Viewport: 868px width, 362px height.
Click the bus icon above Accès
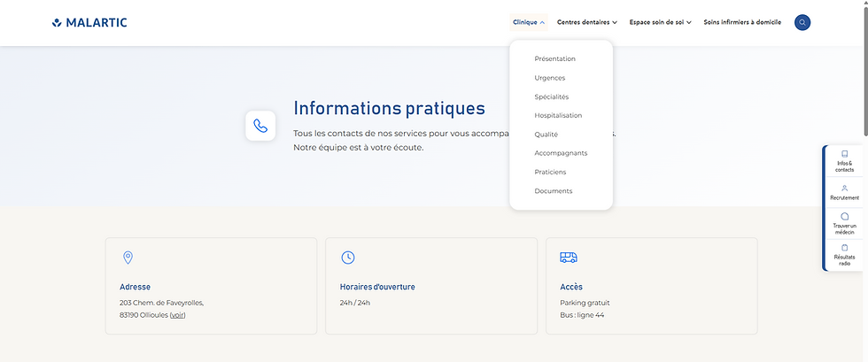[x=569, y=258]
